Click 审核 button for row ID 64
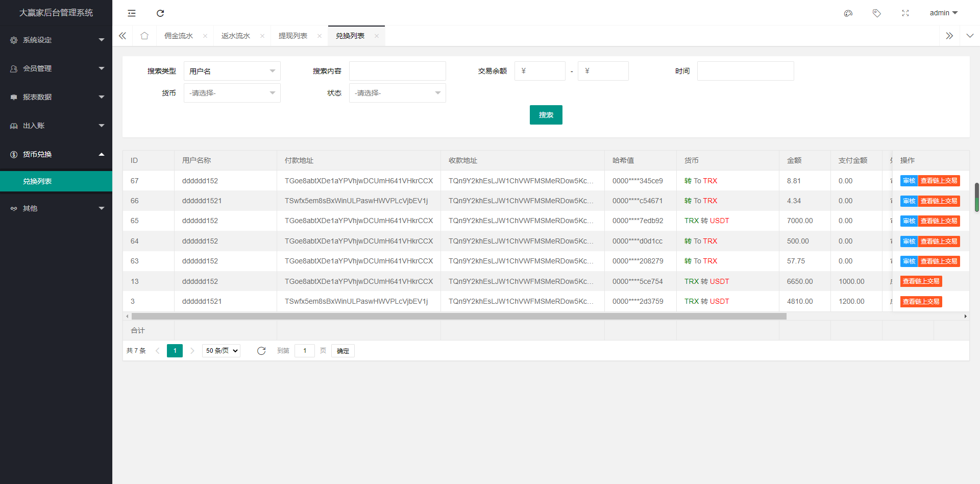Screen dimensions: 980x484 pos(909,241)
